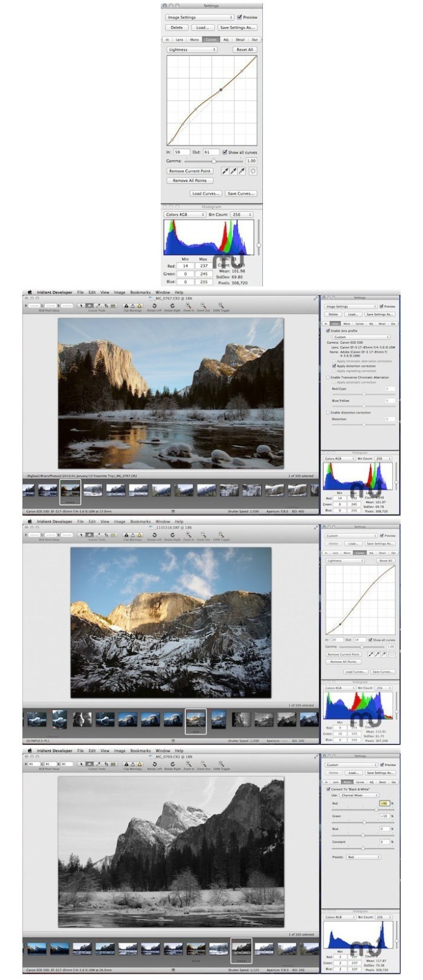This screenshot has width=423, height=980.
Task: Open Lightness dropdown in _1135318.ORF window
Action: point(345,561)
